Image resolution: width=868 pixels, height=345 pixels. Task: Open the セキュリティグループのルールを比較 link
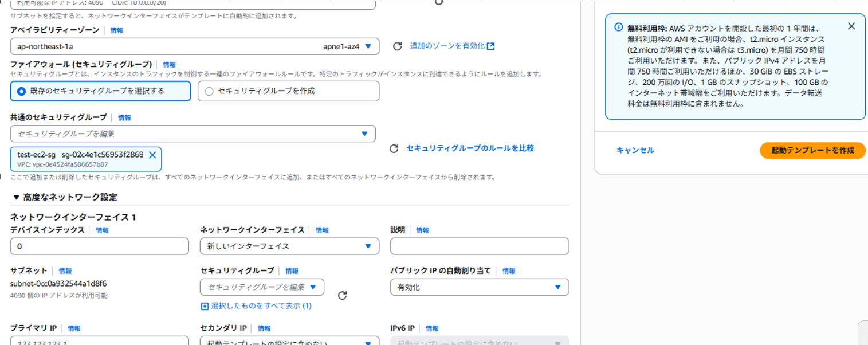tap(469, 148)
